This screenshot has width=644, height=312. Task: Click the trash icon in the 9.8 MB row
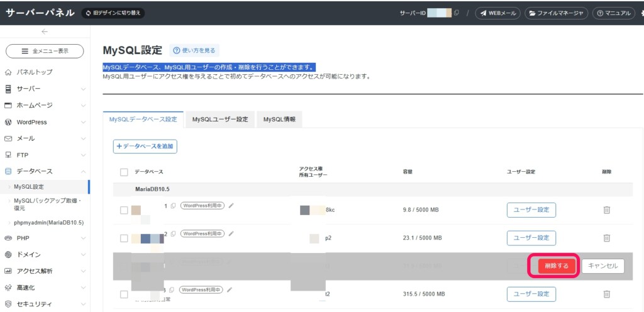coord(607,209)
